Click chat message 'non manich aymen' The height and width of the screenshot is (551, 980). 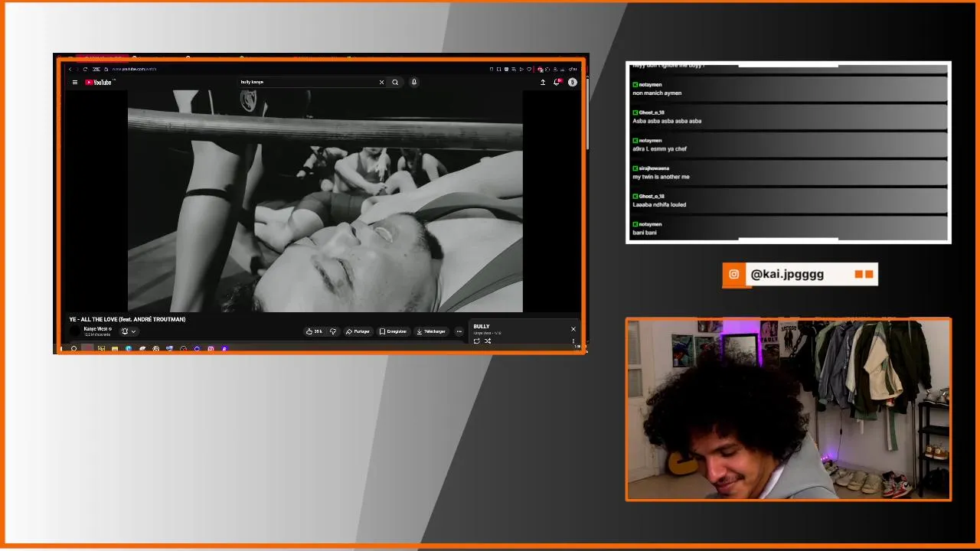(x=657, y=93)
